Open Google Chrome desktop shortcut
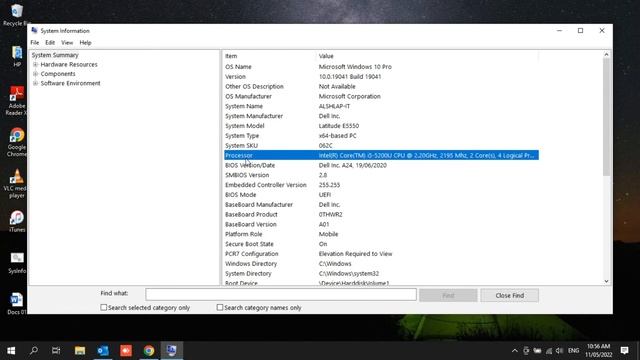640x360 pixels. [x=17, y=142]
